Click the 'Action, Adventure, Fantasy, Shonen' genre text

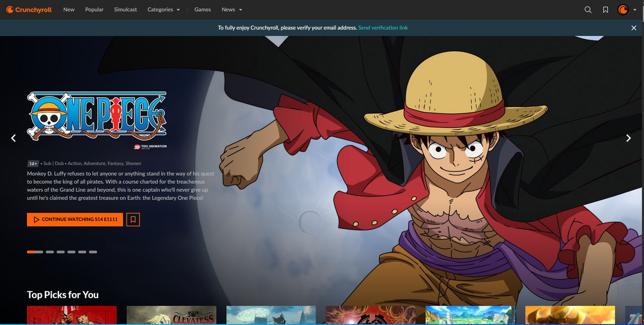(x=105, y=164)
